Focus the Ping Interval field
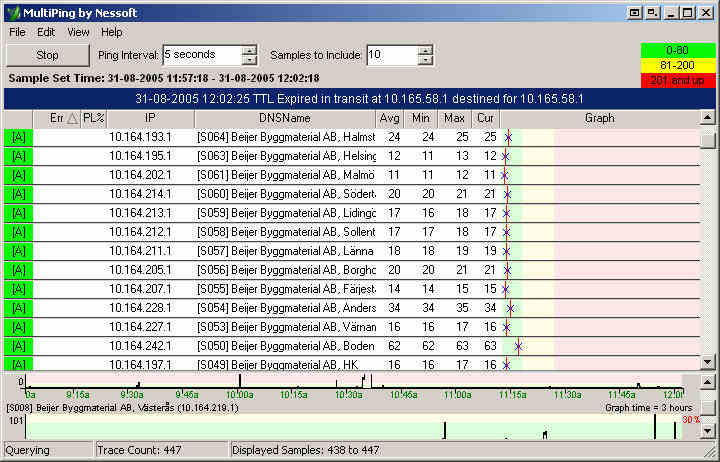720x462 pixels. [202, 55]
